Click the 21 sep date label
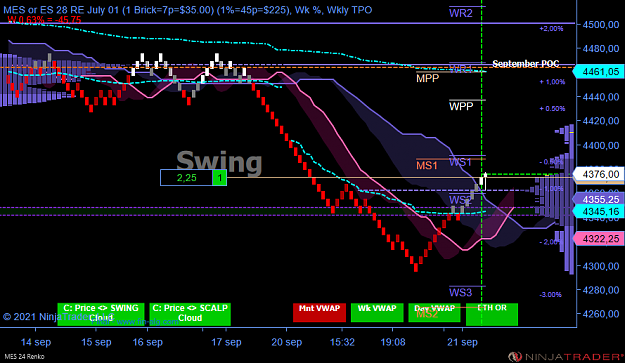 [x=462, y=342]
